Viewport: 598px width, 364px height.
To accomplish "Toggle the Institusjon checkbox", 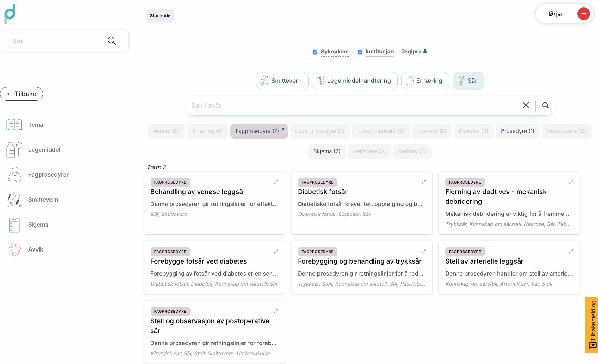I will 360,52.
